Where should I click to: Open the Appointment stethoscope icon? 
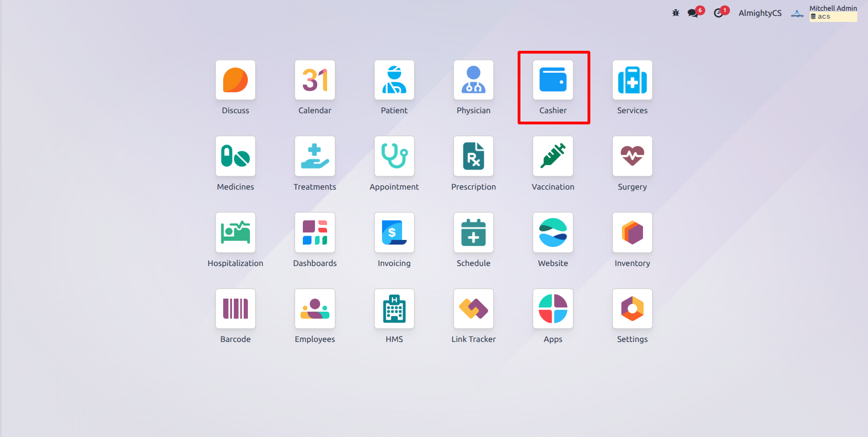(x=394, y=156)
